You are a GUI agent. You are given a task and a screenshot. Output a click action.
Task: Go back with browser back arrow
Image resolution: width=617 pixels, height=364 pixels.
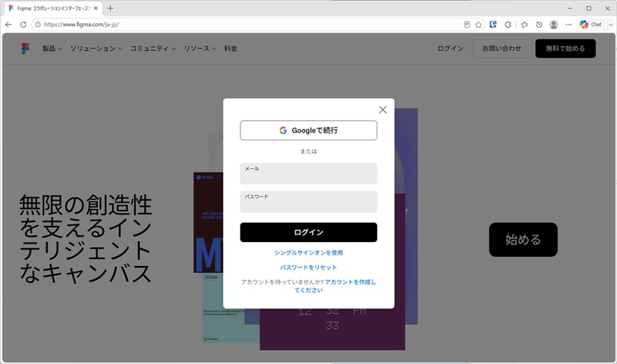coord(8,25)
